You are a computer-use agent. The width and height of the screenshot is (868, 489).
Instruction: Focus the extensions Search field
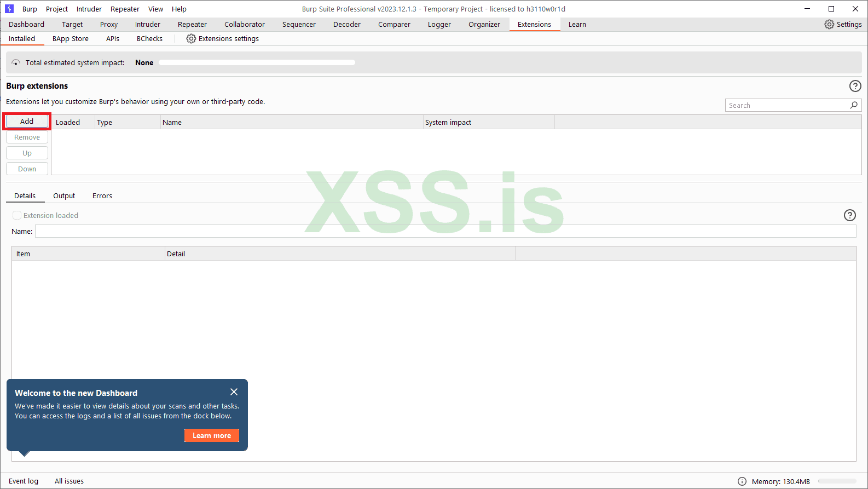pyautogui.click(x=793, y=105)
